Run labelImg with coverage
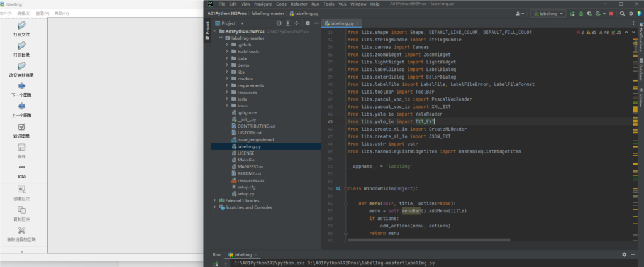This screenshot has width=644, height=267. pyautogui.click(x=589, y=14)
